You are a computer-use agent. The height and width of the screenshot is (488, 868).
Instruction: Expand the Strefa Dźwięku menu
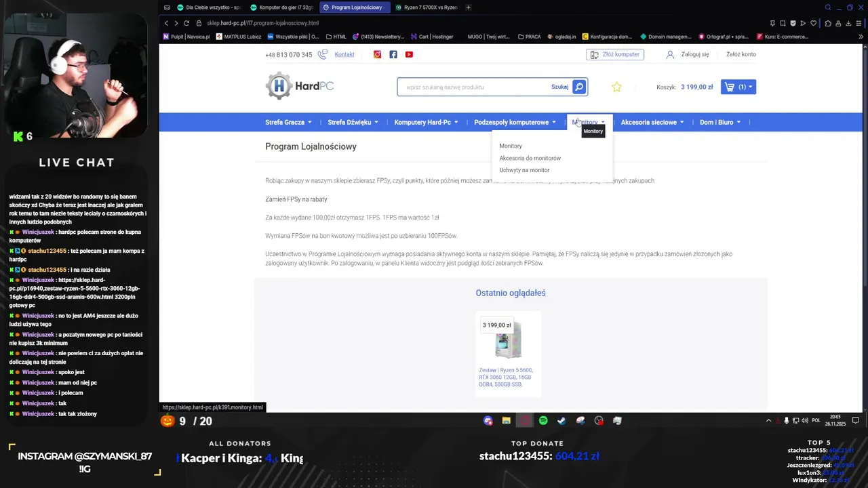click(353, 123)
